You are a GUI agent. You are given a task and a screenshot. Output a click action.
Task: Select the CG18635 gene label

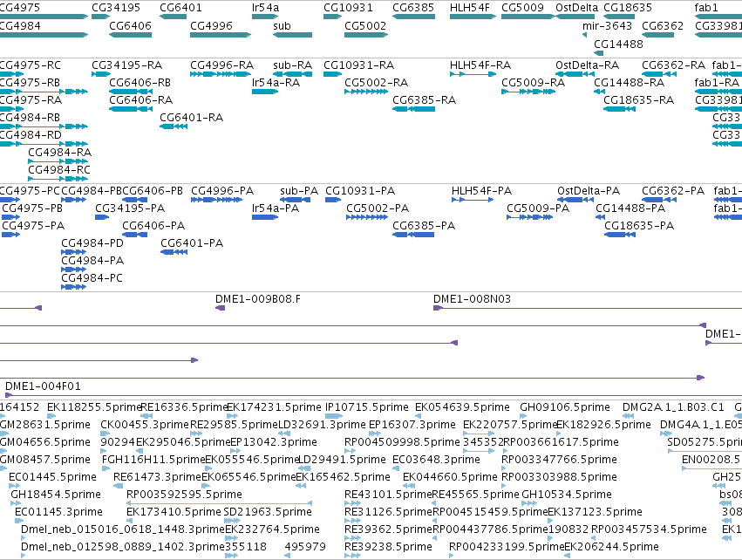[x=628, y=8]
